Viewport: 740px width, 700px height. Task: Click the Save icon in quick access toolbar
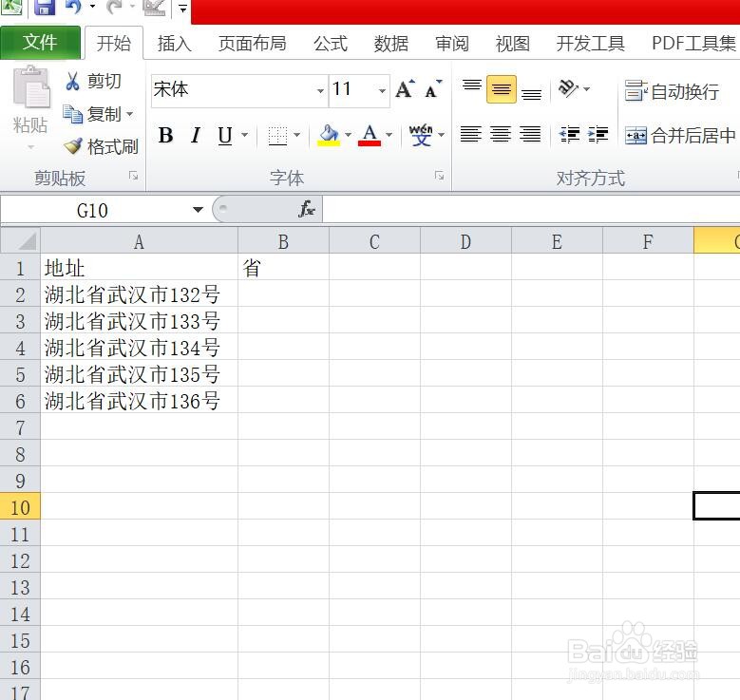(45, 8)
